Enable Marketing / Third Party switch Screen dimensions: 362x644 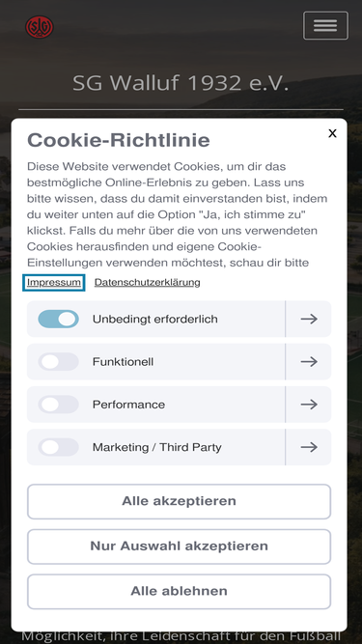tap(58, 447)
